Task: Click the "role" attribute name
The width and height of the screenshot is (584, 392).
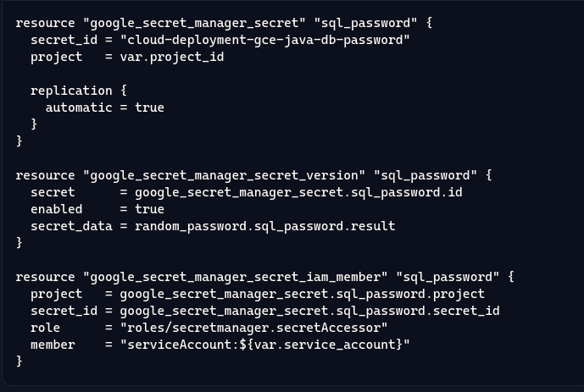Action: 45,328
